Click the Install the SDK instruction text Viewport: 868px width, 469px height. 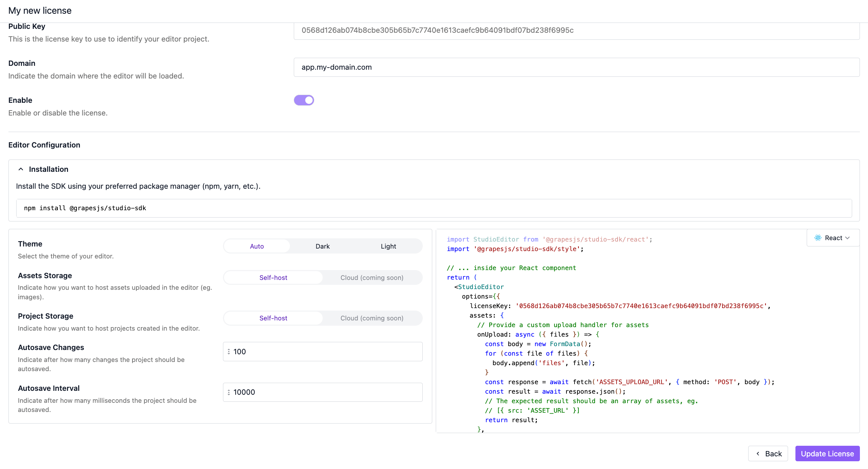point(138,186)
